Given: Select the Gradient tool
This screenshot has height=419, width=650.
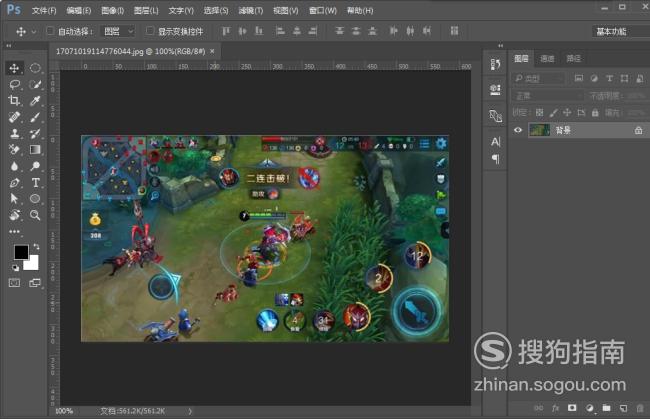Looking at the screenshot, I should [x=35, y=150].
